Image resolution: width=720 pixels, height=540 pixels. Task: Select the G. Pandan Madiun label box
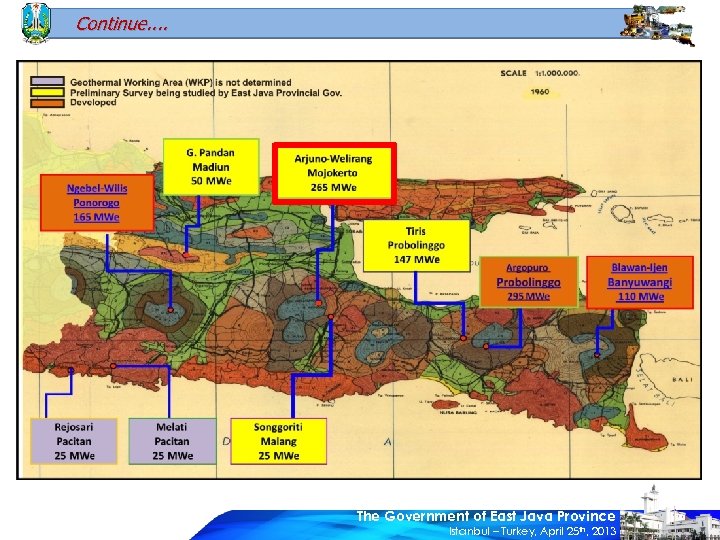[211, 167]
